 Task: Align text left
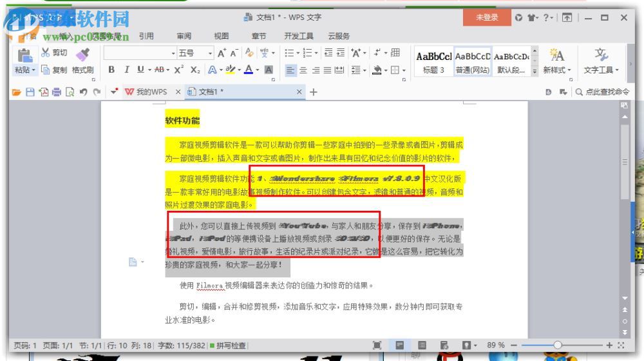(290, 70)
